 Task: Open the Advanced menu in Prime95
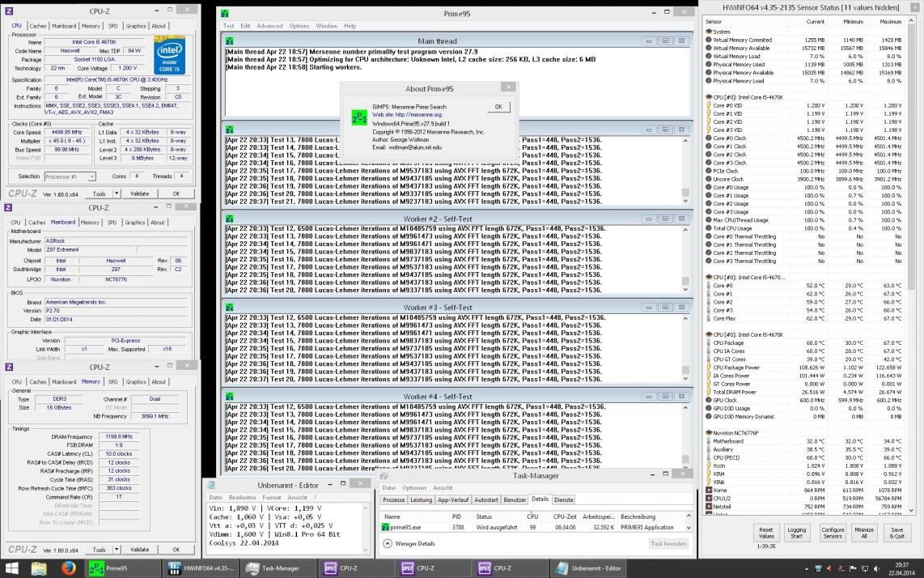point(269,26)
